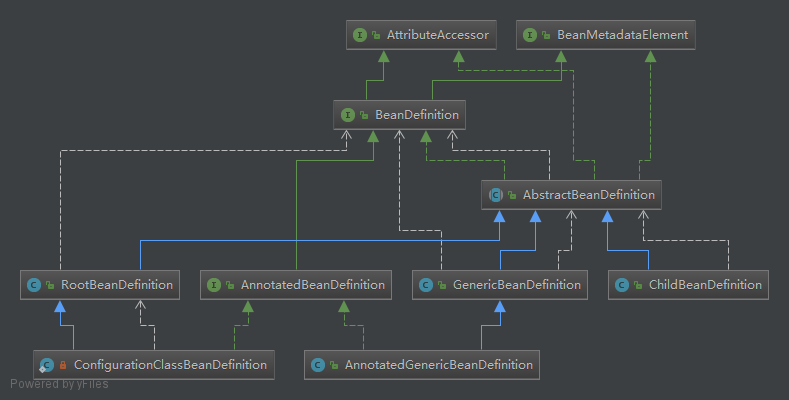
Task: Select the AttributeAccessor interface node
Action: pos(421,35)
